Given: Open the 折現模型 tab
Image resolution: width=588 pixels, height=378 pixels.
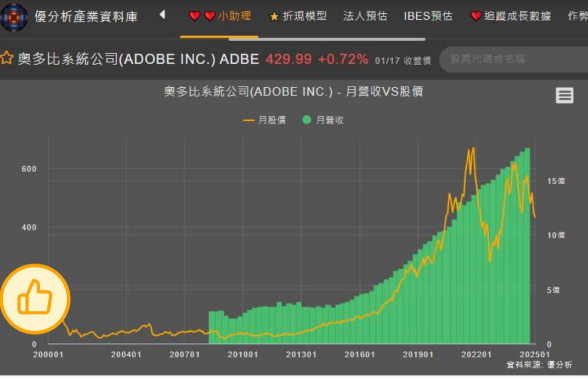Looking at the screenshot, I should coord(298,16).
